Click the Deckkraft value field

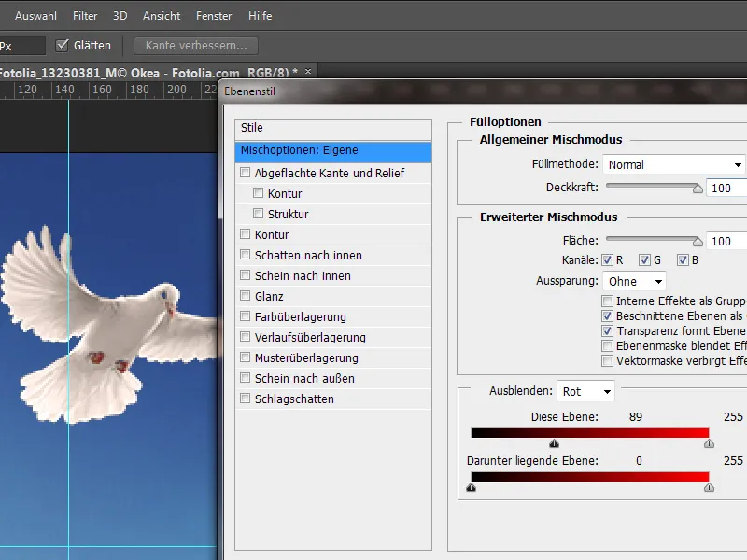pos(726,189)
